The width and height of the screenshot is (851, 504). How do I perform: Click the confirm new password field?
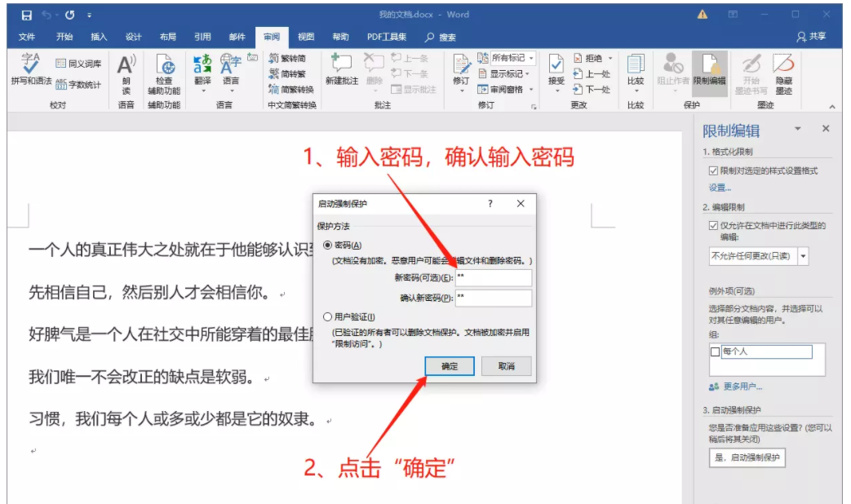coord(494,298)
